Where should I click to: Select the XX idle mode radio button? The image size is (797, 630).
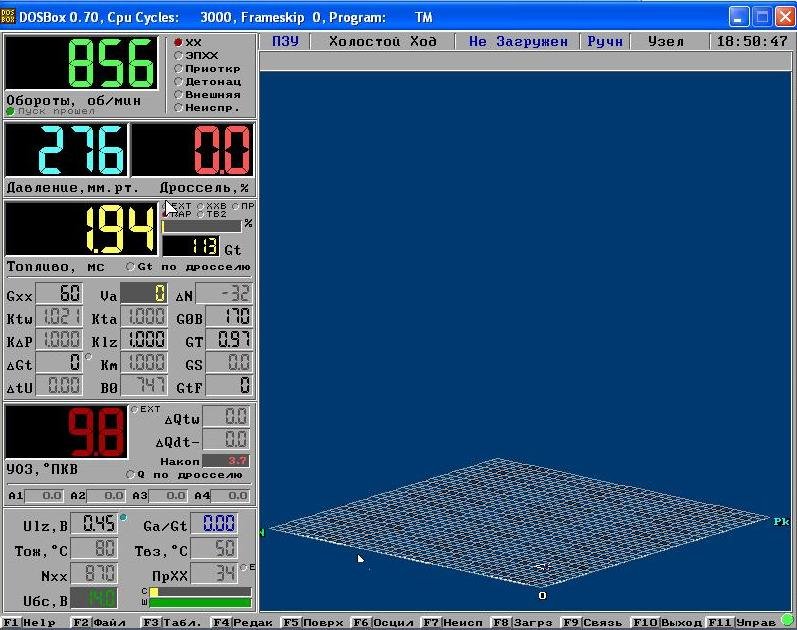coord(178,42)
